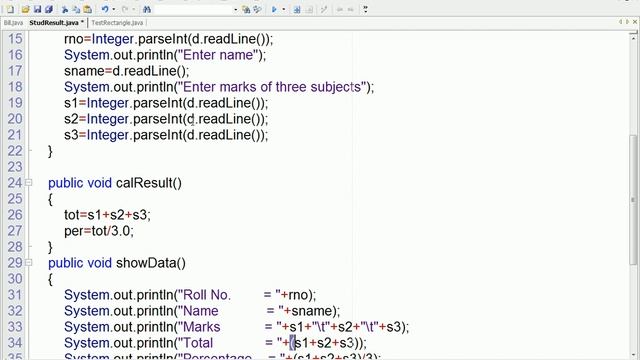Click the Find in Files icon

pos(246,9)
